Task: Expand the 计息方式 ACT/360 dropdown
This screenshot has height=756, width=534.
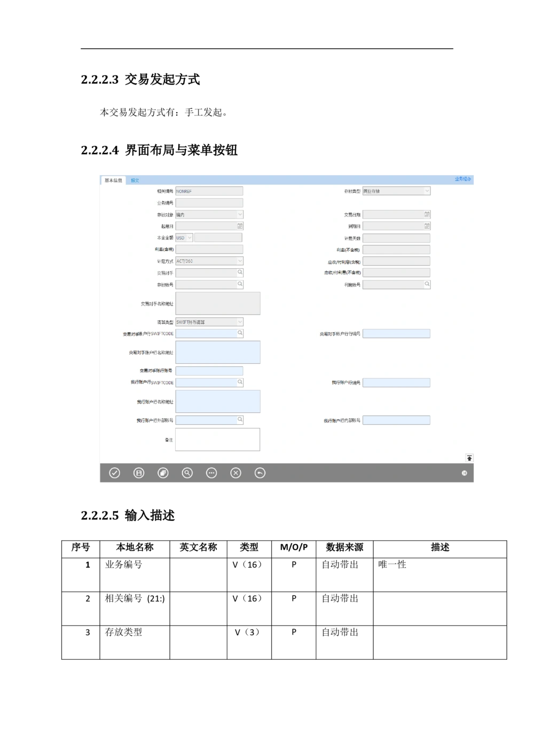Action: click(239, 261)
